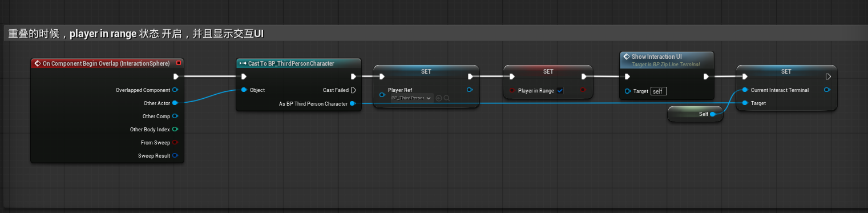The image size is (868, 213).
Task: Click the exec output pin of On Component Begin Overlap
Action: 176,77
